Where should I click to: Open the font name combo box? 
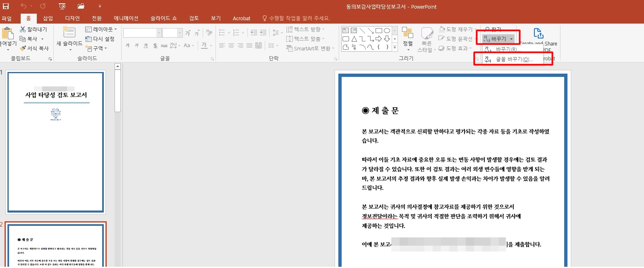click(142, 33)
